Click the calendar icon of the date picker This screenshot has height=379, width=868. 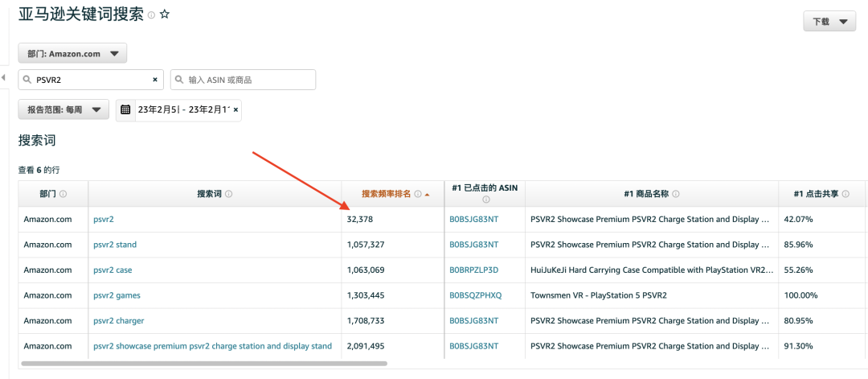125,109
